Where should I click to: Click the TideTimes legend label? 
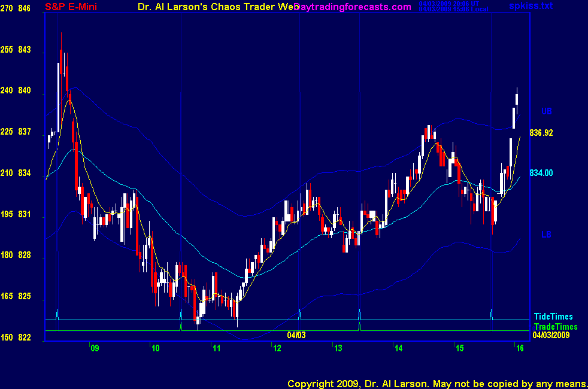(553, 317)
